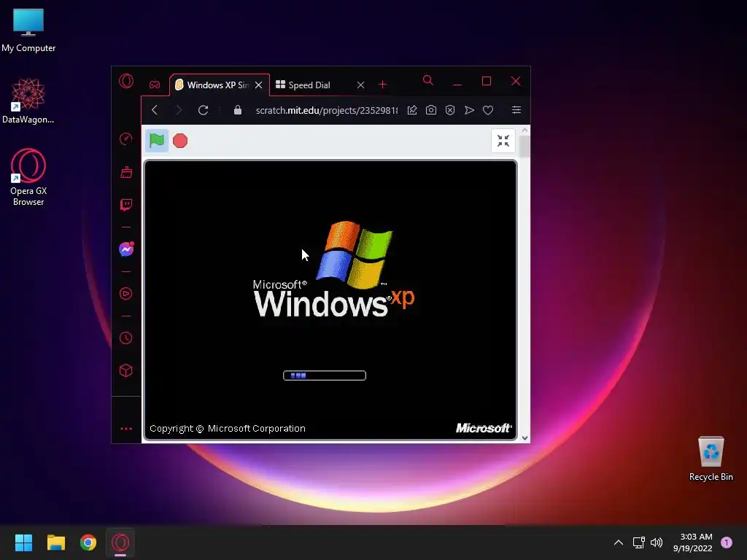The height and width of the screenshot is (560, 747).
Task: Open the search tabs magnifier icon
Action: 427,80
